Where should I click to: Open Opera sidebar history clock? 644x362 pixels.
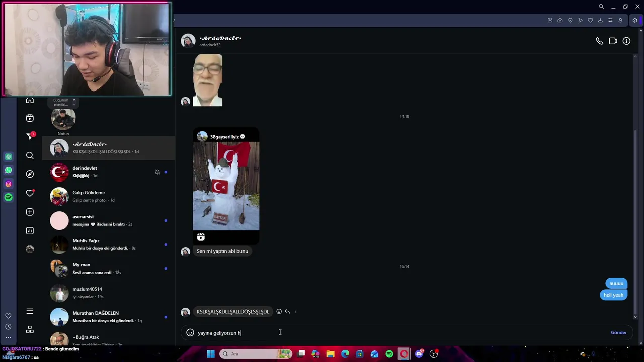click(x=8, y=327)
